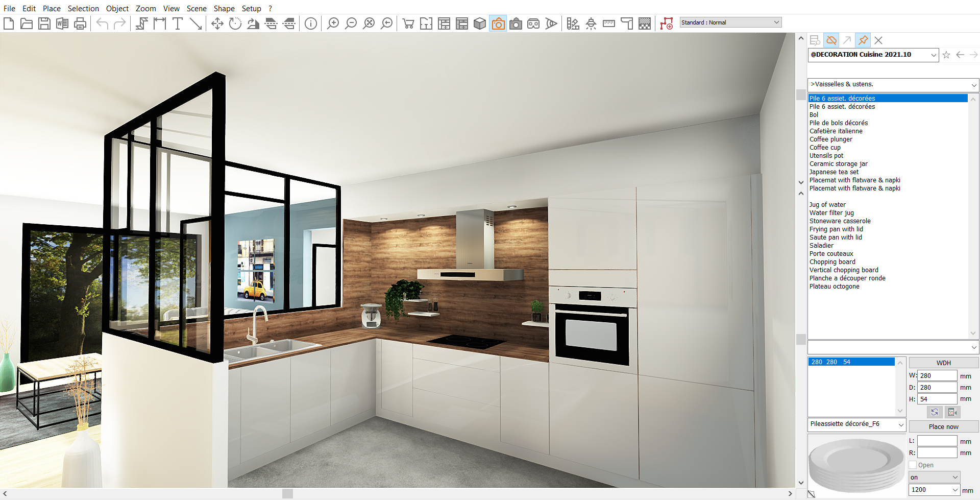
Task: Select Japanese tea set in list
Action: (x=834, y=172)
